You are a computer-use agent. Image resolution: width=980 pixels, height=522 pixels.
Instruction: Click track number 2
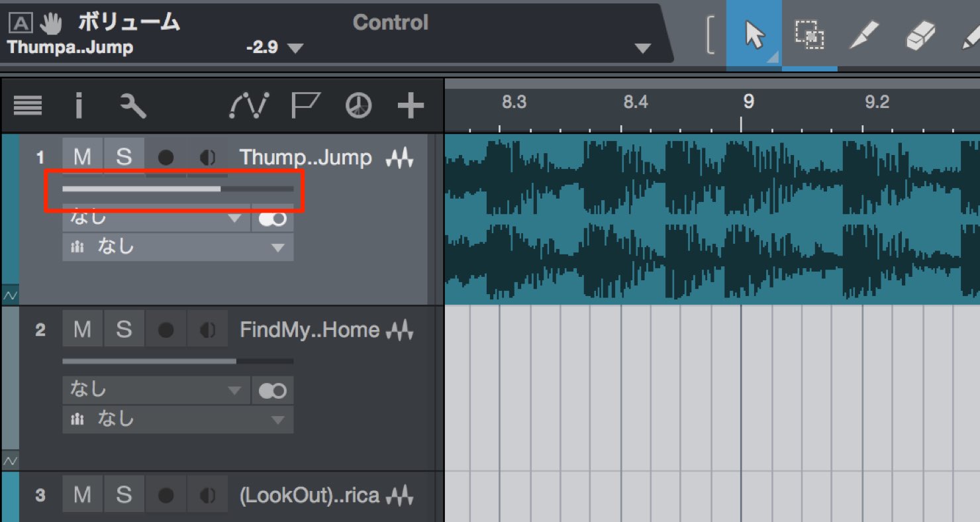tap(40, 330)
